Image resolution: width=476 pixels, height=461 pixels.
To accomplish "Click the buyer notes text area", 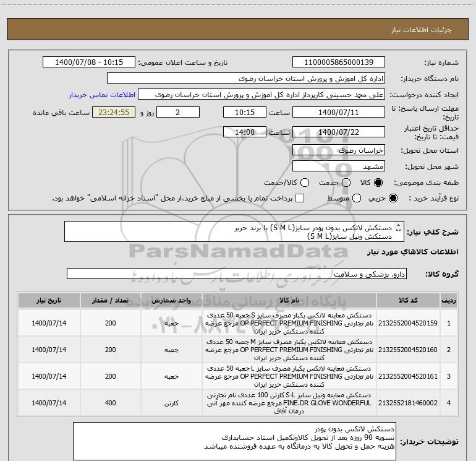I will [234, 441].
